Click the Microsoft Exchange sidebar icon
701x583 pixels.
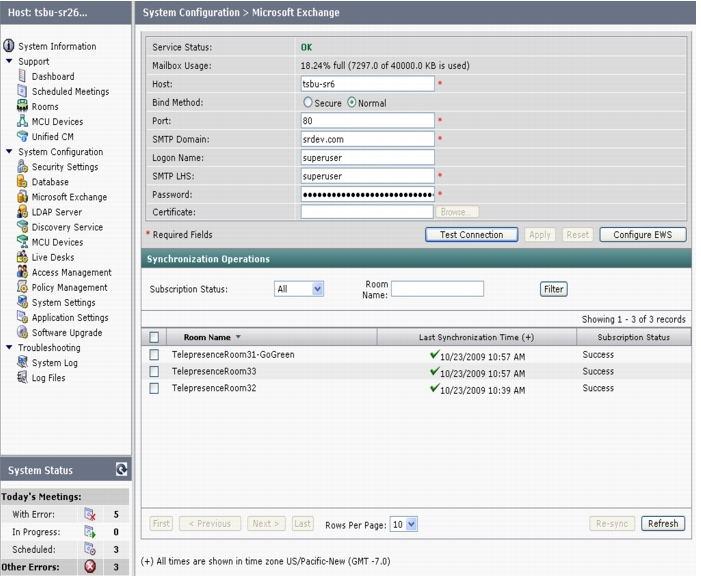22,197
